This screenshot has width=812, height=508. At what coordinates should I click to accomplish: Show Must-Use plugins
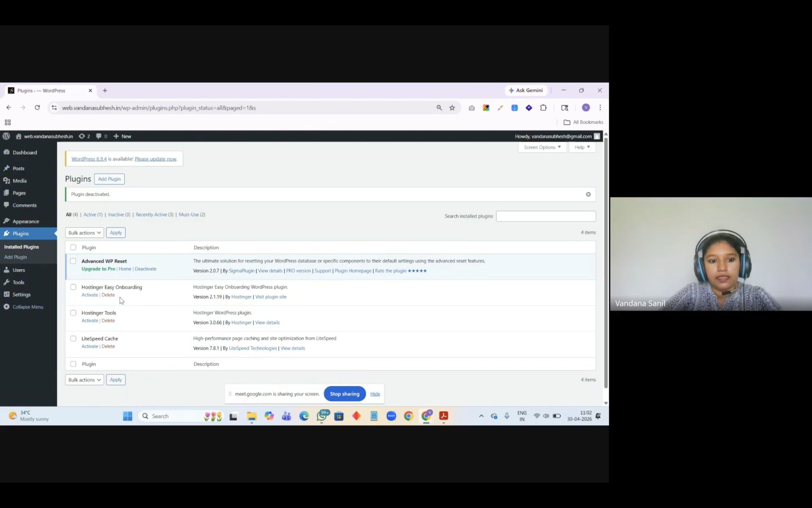coord(192,215)
